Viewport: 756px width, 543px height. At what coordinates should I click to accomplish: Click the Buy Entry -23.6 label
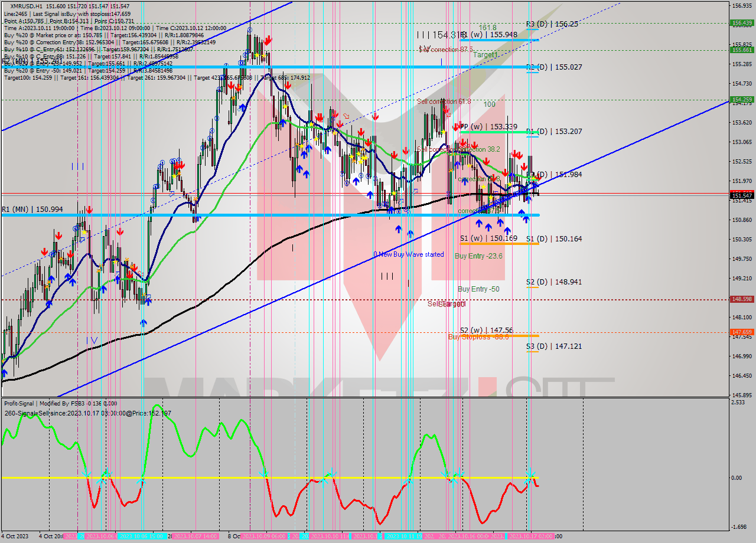coord(478,256)
